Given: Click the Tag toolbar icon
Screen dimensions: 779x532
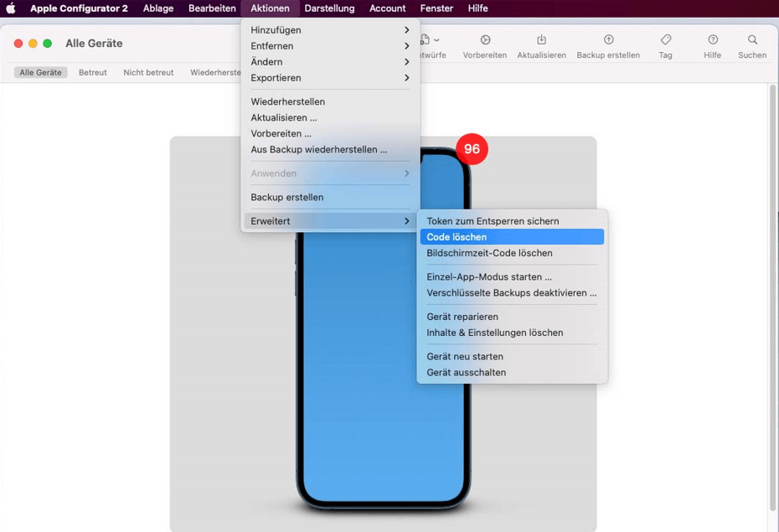Looking at the screenshot, I should coord(666,39).
